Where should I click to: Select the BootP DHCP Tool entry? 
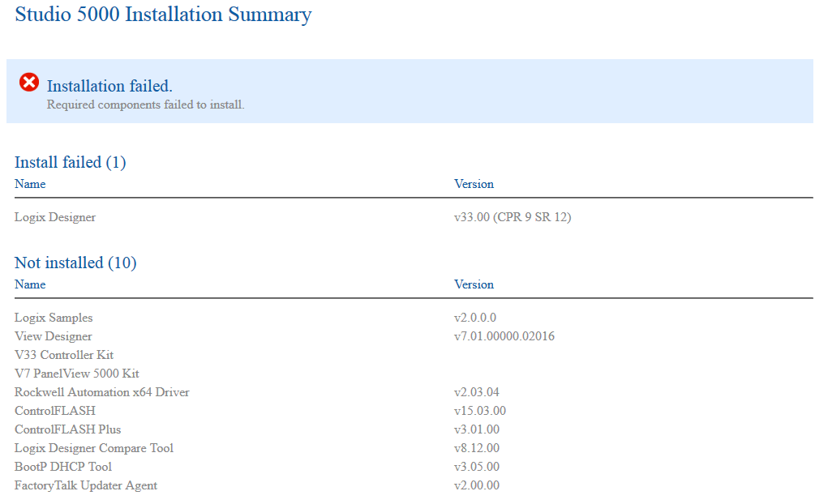click(63, 467)
